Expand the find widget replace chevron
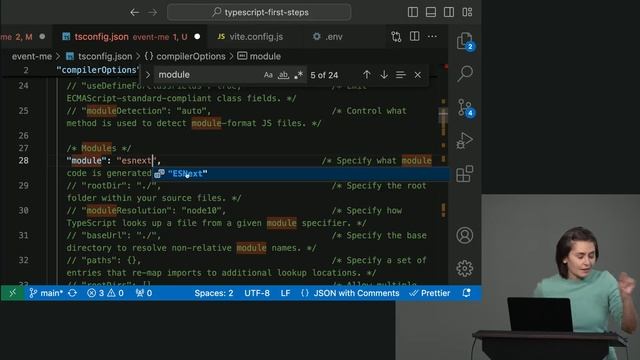640x360 pixels. [148, 75]
